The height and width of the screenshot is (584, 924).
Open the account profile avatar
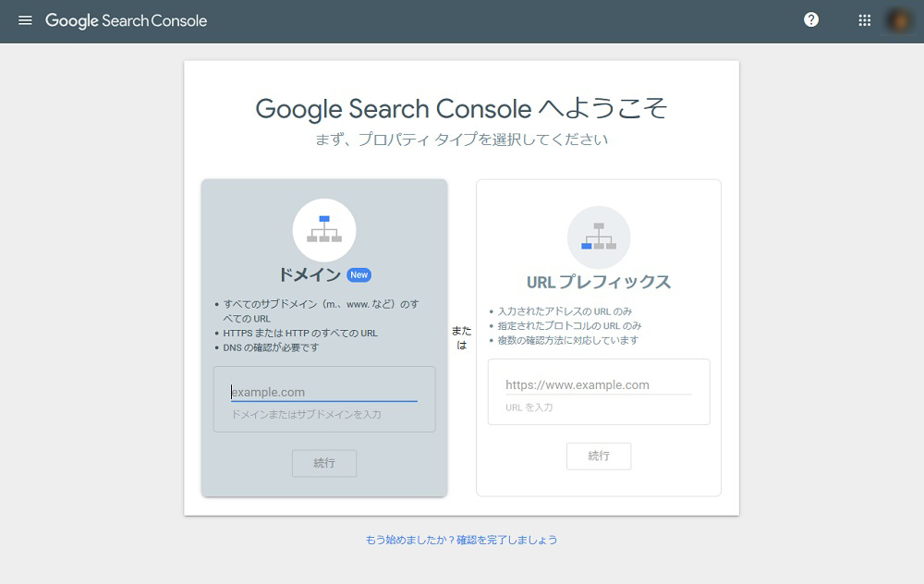(899, 20)
